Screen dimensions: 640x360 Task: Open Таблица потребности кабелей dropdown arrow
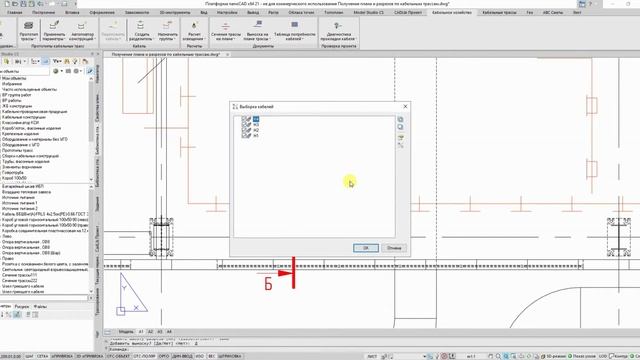303,39
